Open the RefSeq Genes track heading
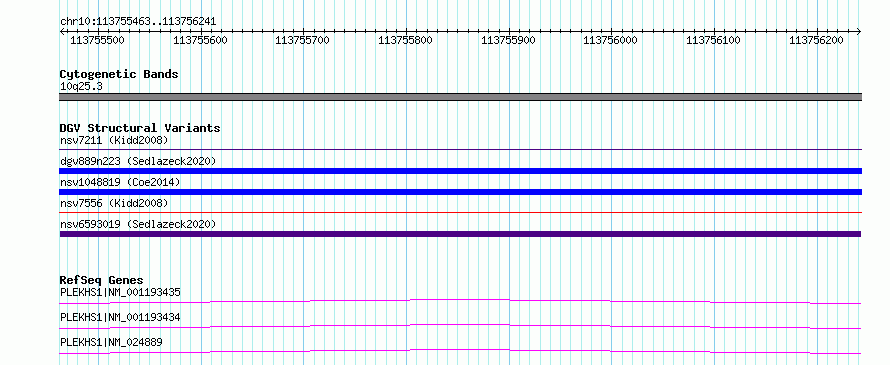 click(x=102, y=280)
